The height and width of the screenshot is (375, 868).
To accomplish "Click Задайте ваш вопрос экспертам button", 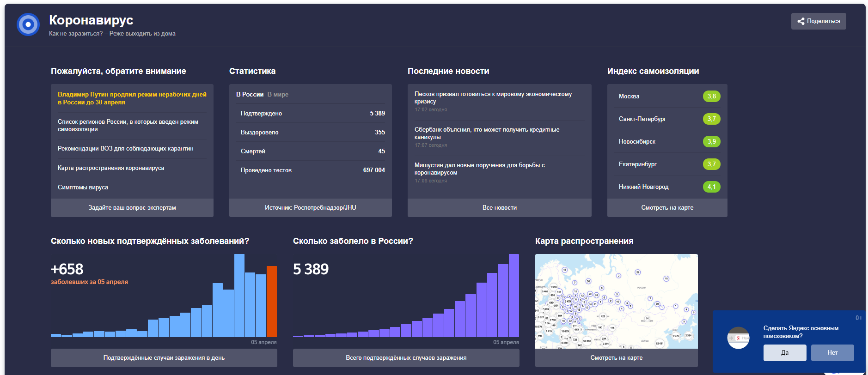I will pos(132,208).
